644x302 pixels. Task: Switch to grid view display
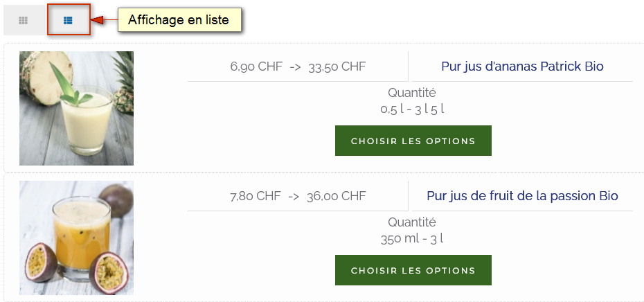point(24,21)
